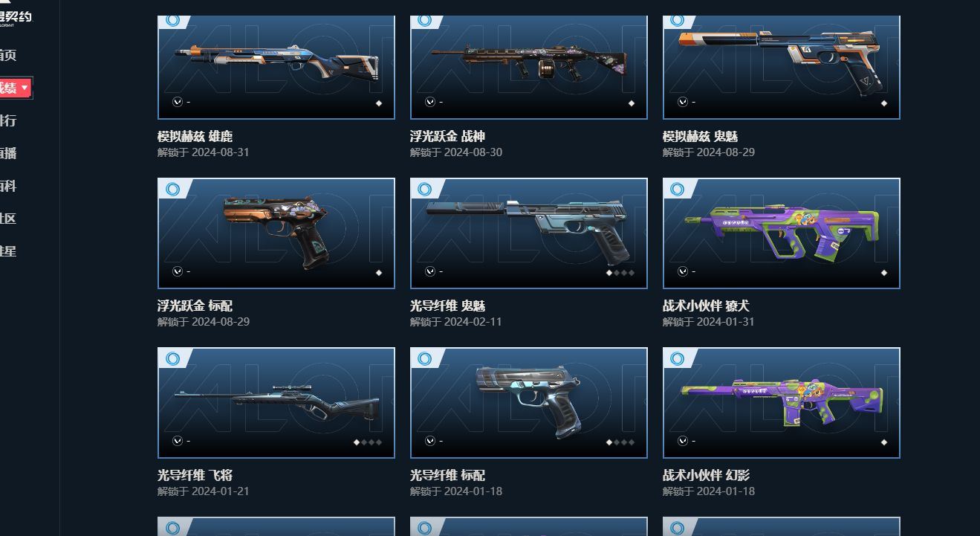Select the 光导纤维 飞将 sniper rifle thumbnail
Screen dimensions: 980x536
[276, 403]
